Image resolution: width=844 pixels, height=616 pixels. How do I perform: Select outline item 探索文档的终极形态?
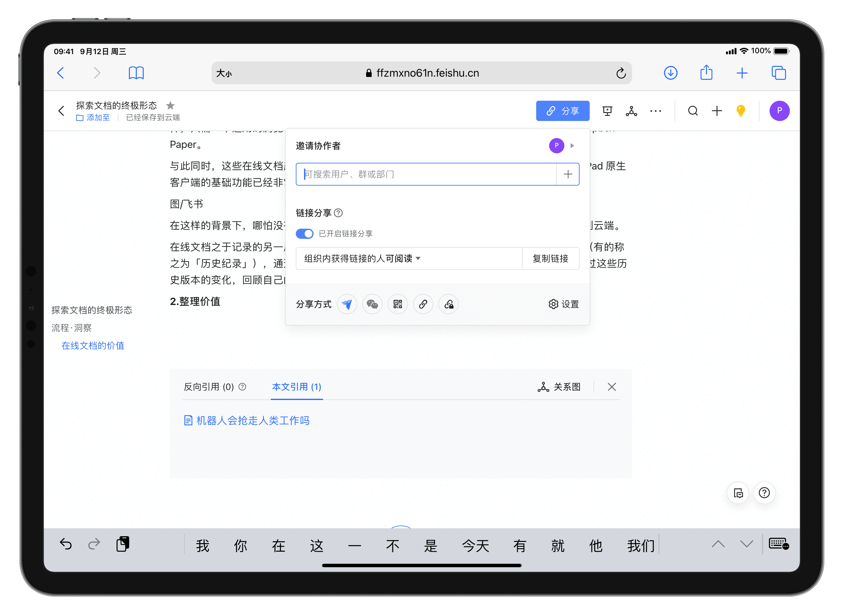[92, 310]
